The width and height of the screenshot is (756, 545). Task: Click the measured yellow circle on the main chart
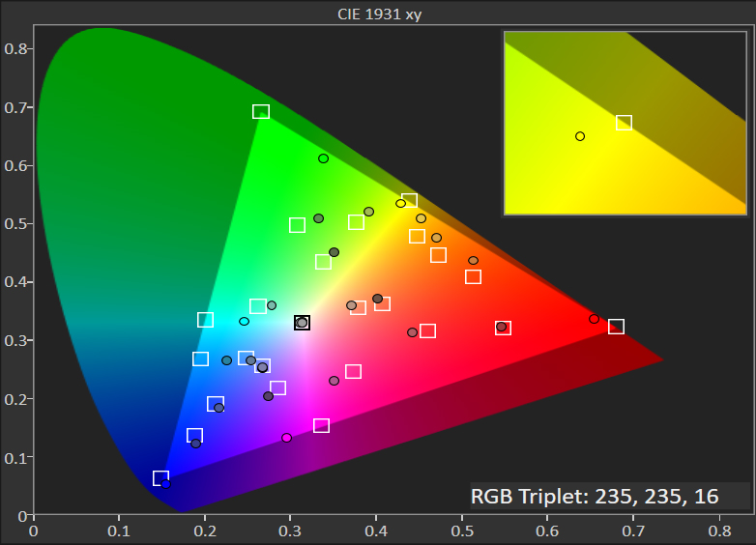pyautogui.click(x=400, y=203)
